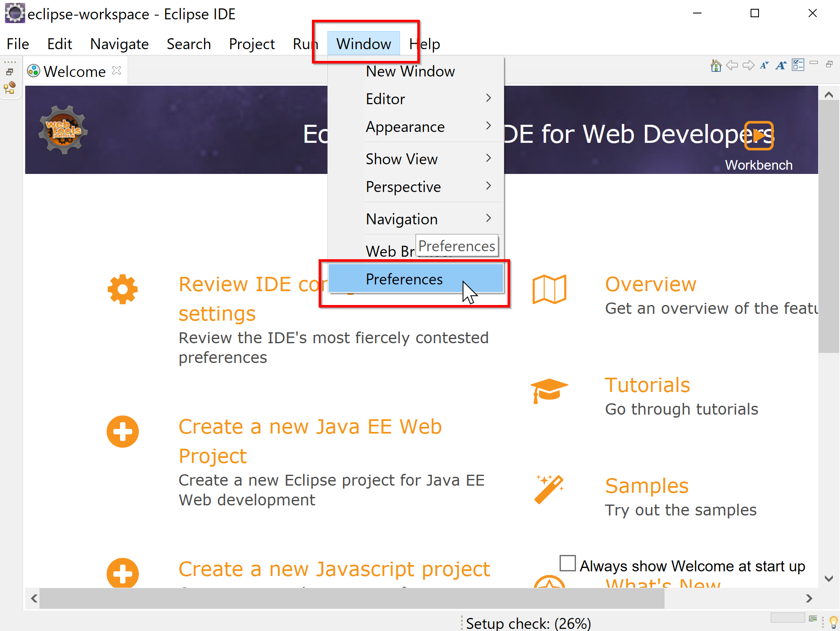Screen dimensions: 840x631
Task: Click the Workbench play arrow icon
Action: coord(759,136)
